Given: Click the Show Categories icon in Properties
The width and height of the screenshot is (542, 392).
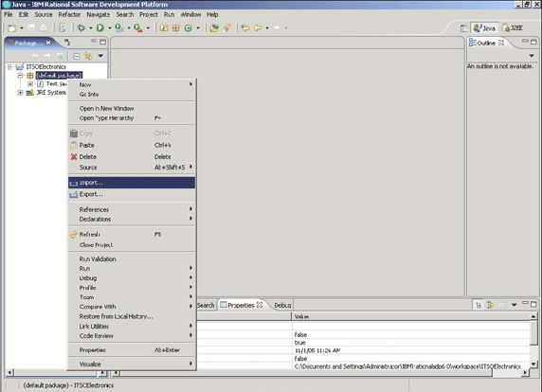Looking at the screenshot, I should pos(479,305).
